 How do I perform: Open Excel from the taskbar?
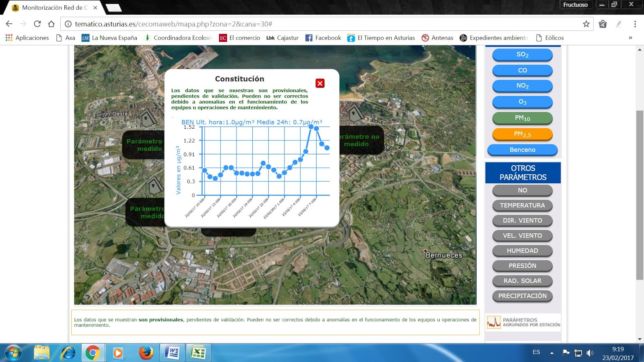[199, 353]
